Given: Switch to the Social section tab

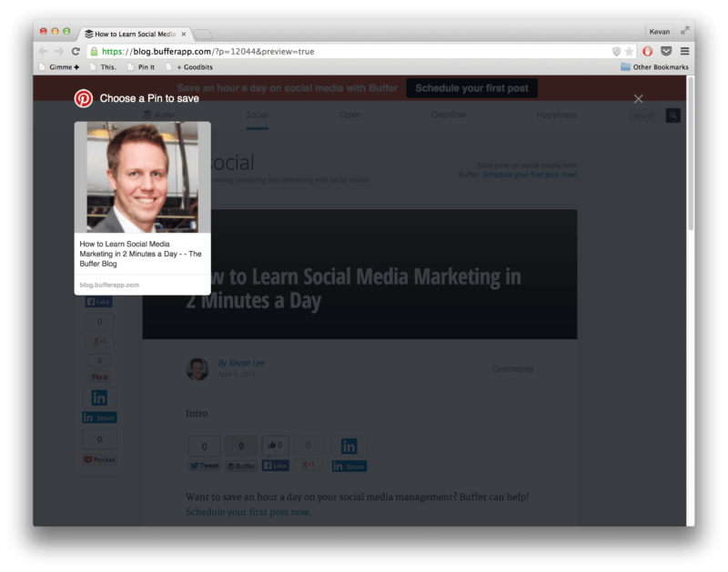Looking at the screenshot, I should tap(257, 115).
